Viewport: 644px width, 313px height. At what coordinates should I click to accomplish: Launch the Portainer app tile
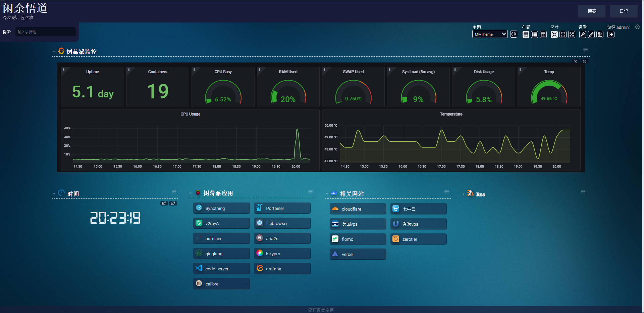pyautogui.click(x=282, y=208)
